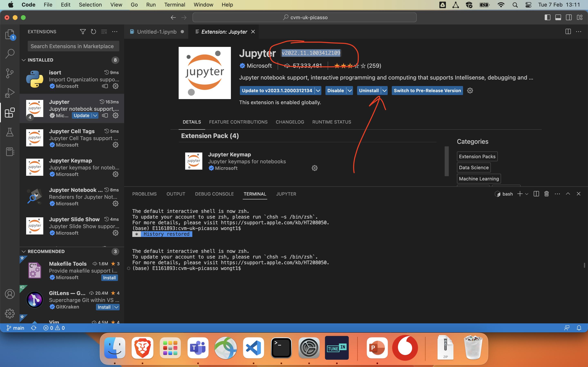Click the Manage gear icon in lower activity bar

(x=10, y=313)
